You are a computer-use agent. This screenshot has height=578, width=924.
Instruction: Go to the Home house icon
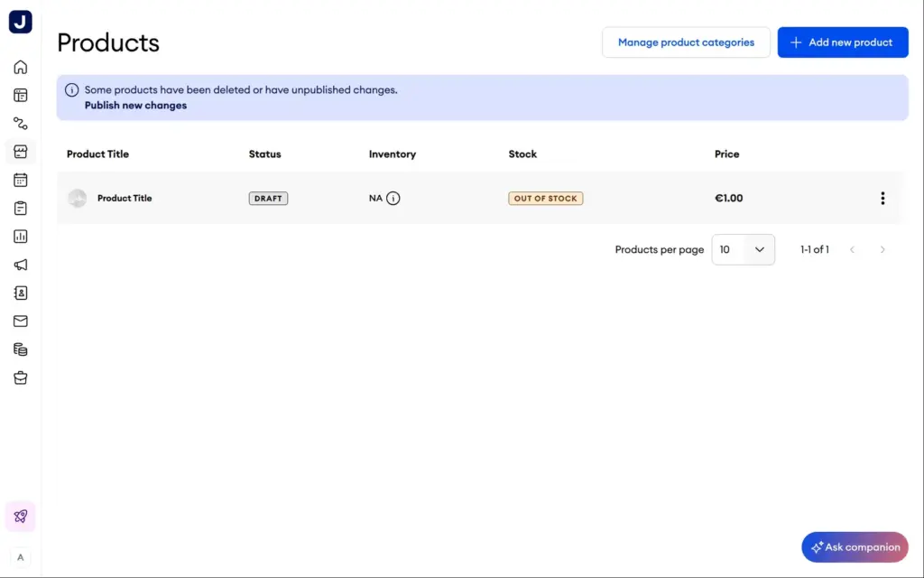coord(21,67)
